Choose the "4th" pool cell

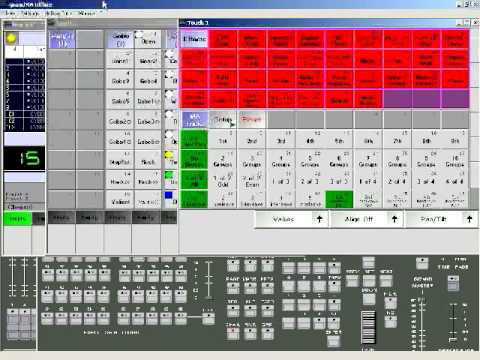[x=310, y=139]
